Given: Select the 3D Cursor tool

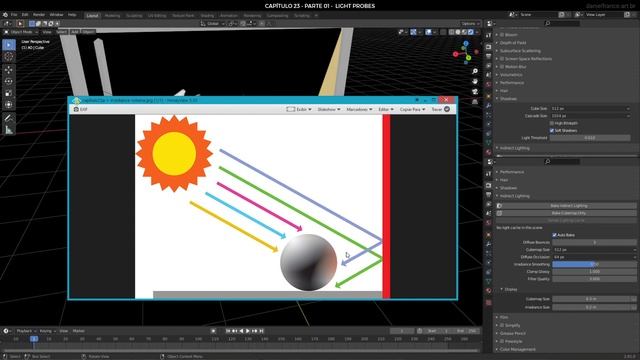Looking at the screenshot, I should (9, 57).
